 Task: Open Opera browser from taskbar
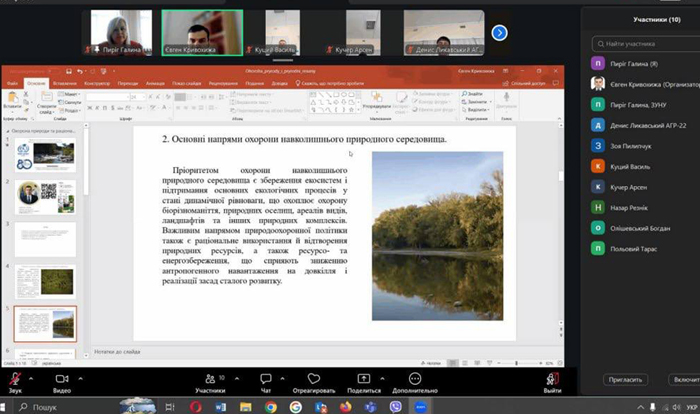[x=196, y=407]
